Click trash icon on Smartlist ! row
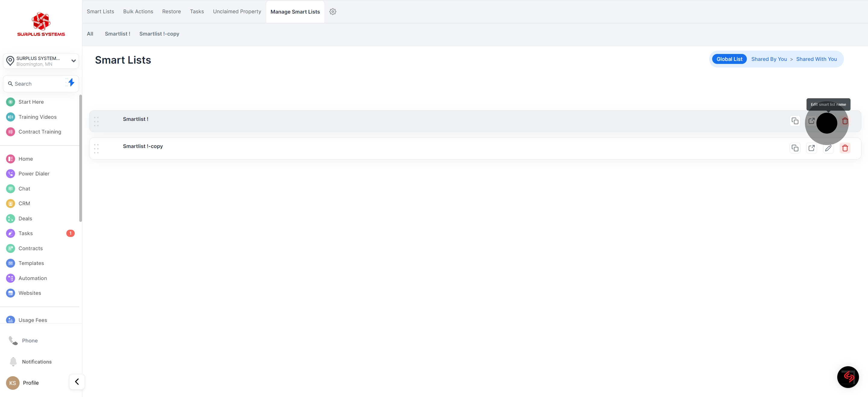 (x=845, y=121)
